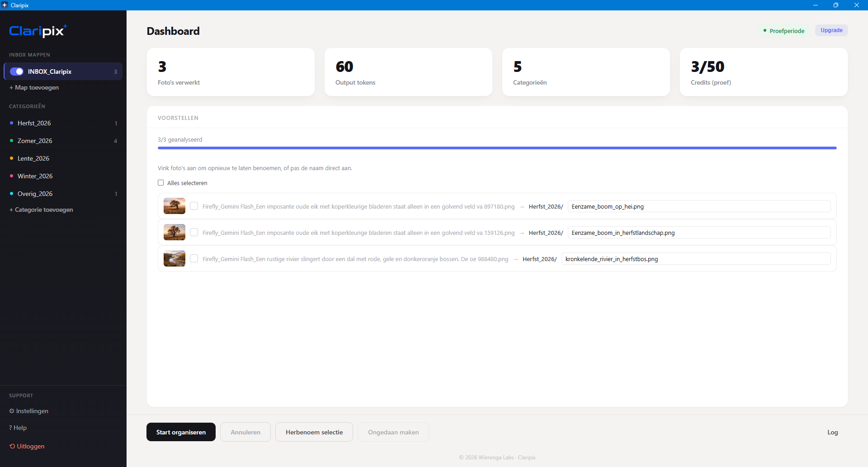The width and height of the screenshot is (868, 467).
Task: Check the box for file ending 897180.png
Action: pyautogui.click(x=194, y=206)
